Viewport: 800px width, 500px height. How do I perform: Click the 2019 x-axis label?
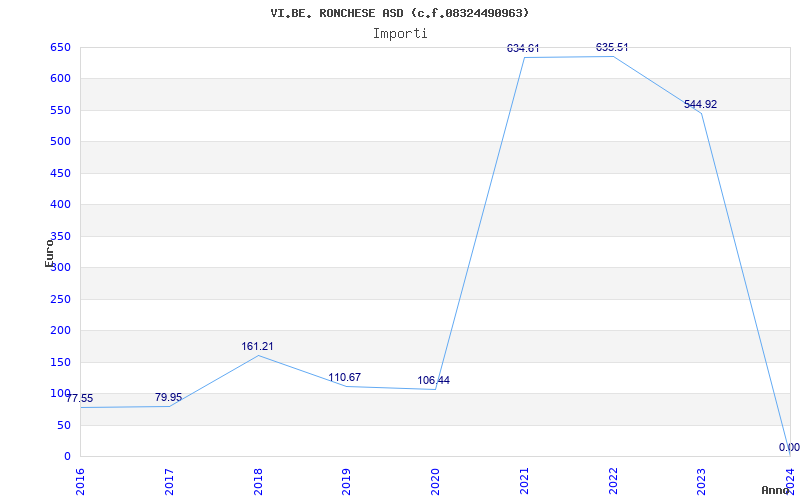346,482
